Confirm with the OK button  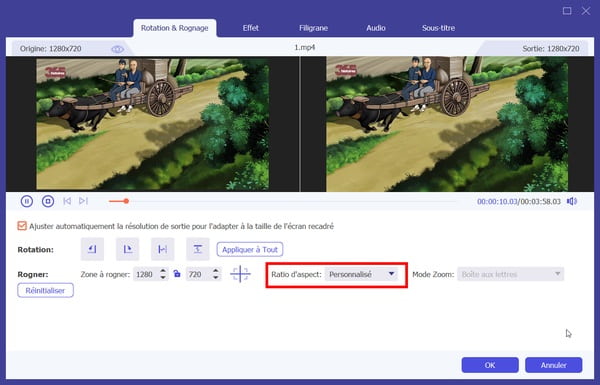coord(490,365)
